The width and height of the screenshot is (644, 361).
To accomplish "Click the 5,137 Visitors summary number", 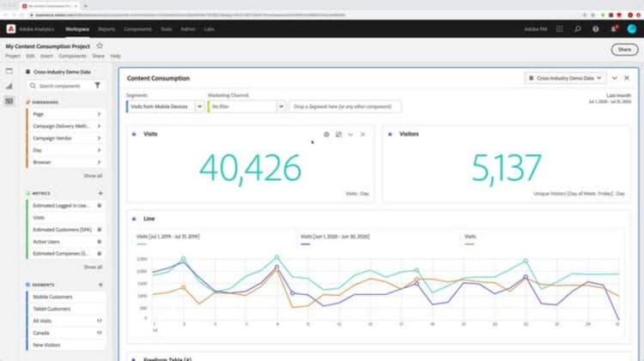I will [506, 168].
